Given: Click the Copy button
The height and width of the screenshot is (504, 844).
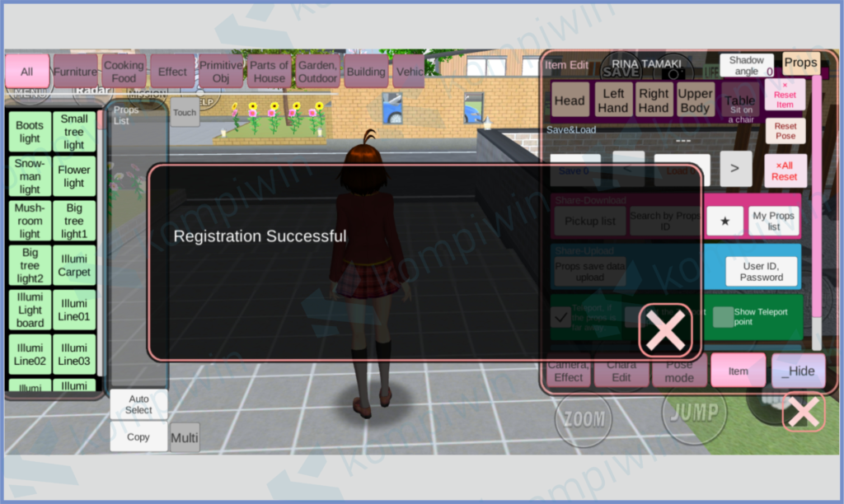Looking at the screenshot, I should 138,436.
